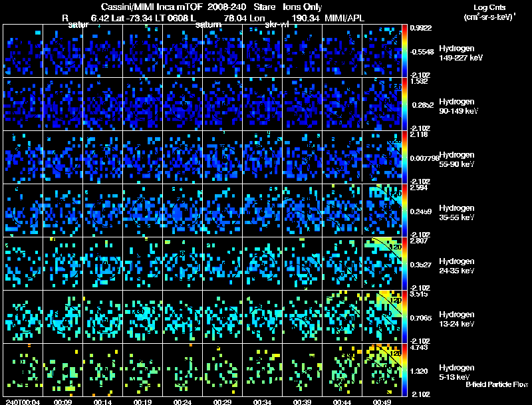Click the 0.007798 colorbar midpoint value

tap(425, 158)
